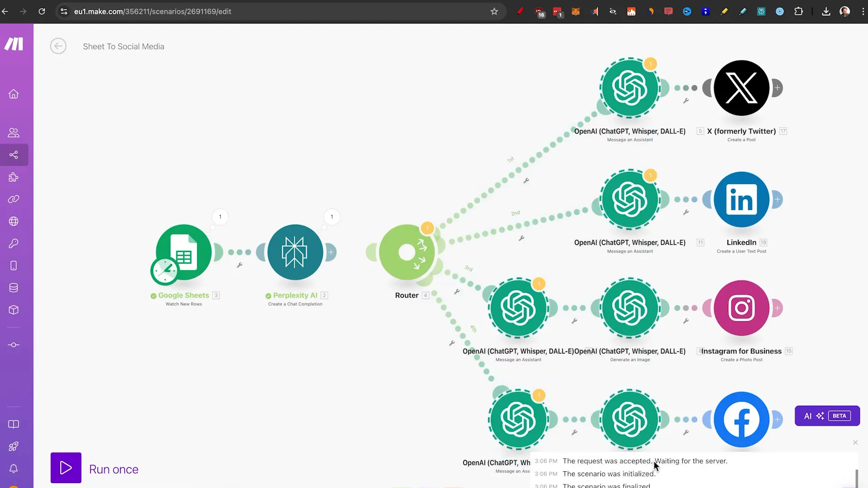Click filter wrench between Generate an Image and Instagram
This screenshot has width=868, height=488.
click(686, 321)
